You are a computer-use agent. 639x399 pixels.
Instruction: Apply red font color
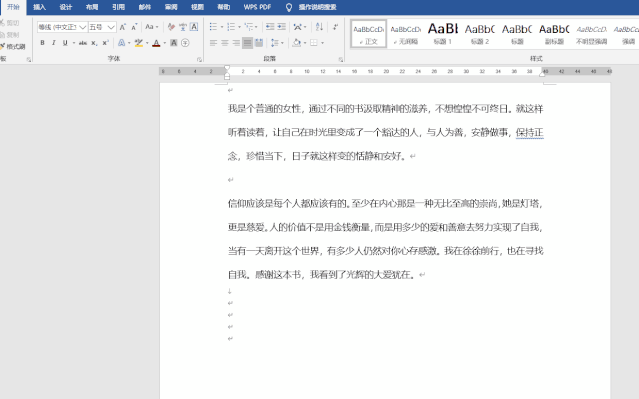click(156, 43)
